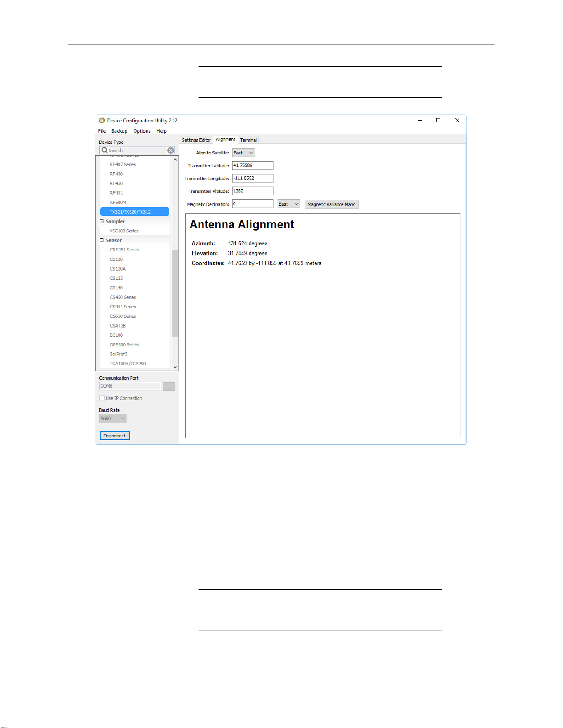Screen dimensions: 563x728
Task: Open the Options menu
Action: click(x=142, y=131)
